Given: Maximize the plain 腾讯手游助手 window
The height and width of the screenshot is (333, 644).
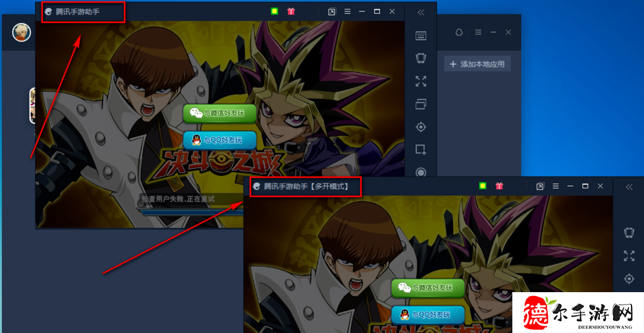Looking at the screenshot, I should pyautogui.click(x=377, y=11).
